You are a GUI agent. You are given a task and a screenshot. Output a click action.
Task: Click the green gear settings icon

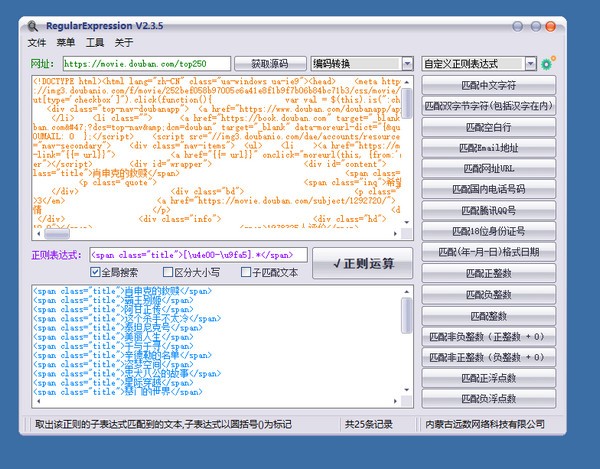pos(547,64)
